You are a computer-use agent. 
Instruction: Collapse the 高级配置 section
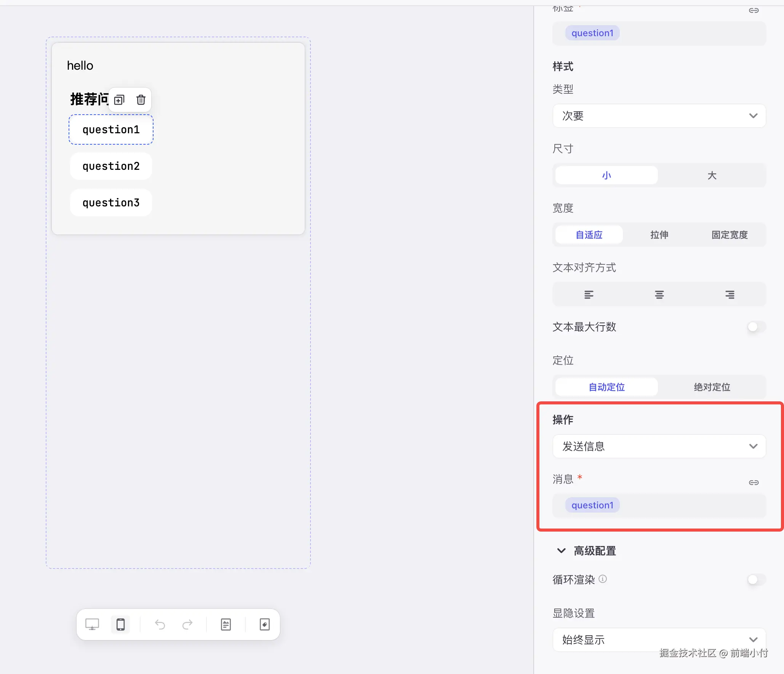coord(561,551)
